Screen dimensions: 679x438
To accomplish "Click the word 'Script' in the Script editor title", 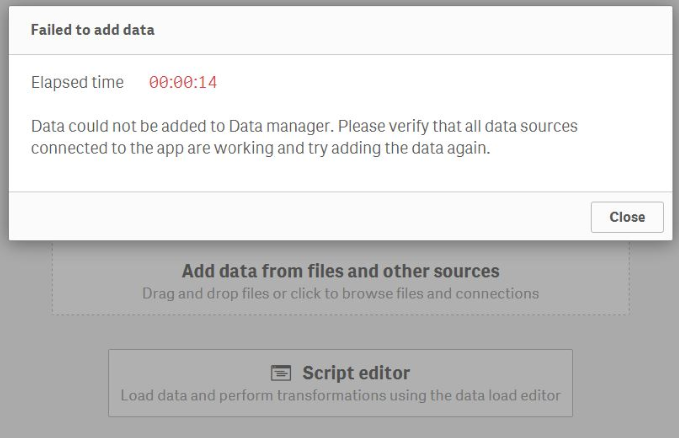I will 327,373.
